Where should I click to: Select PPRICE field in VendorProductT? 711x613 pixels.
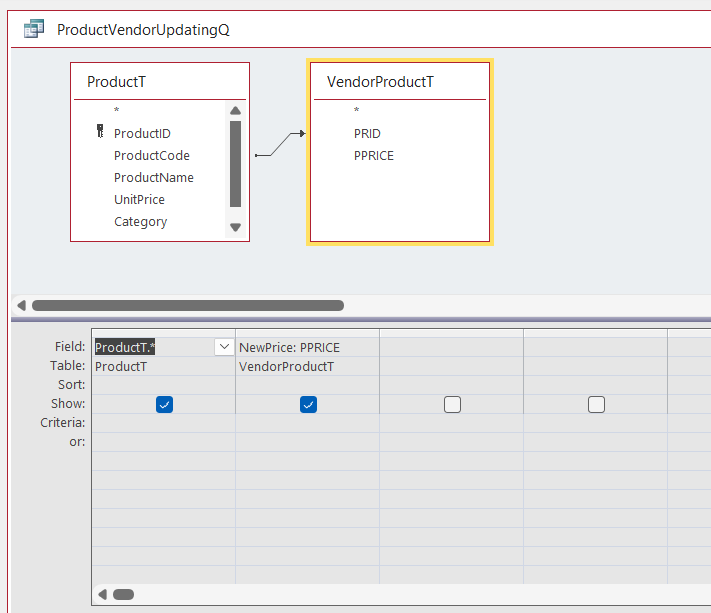pyautogui.click(x=374, y=155)
